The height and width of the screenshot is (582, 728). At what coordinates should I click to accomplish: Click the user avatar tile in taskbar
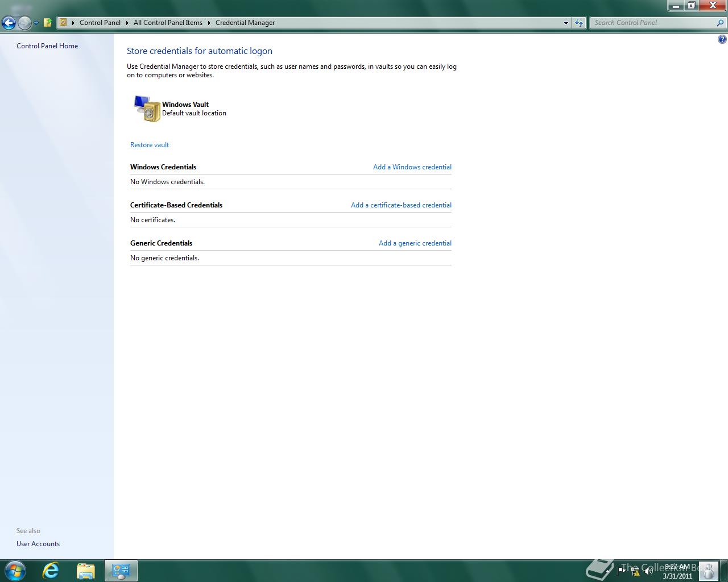coord(708,571)
